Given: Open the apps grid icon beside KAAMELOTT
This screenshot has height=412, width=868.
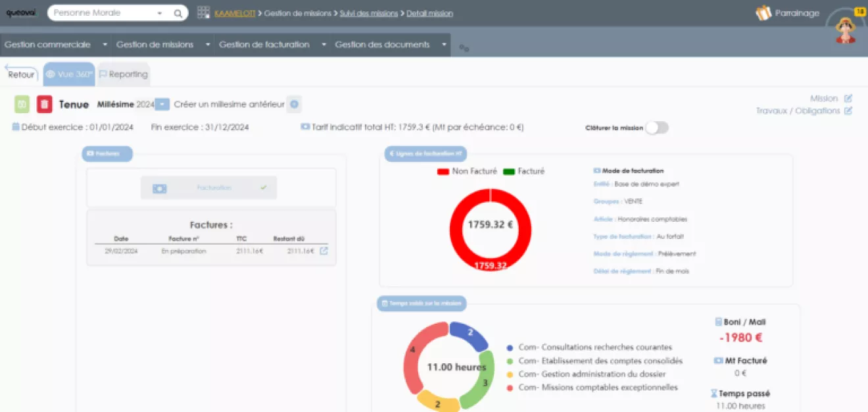Looking at the screenshot, I should [203, 13].
